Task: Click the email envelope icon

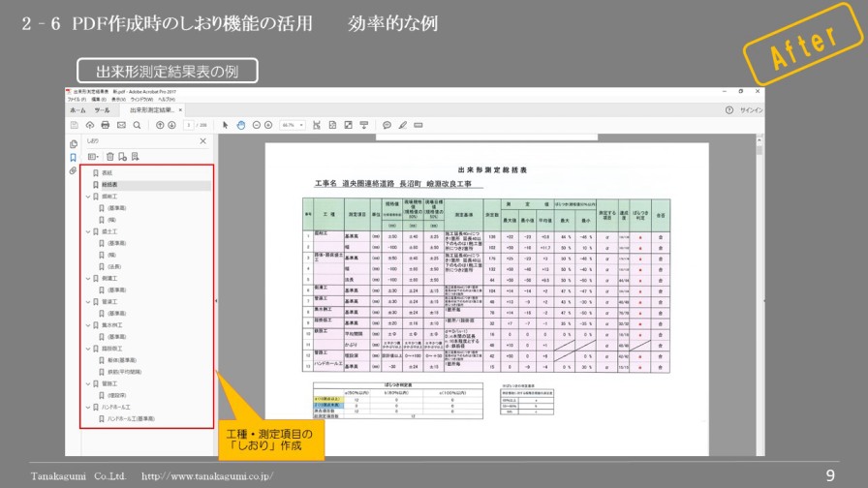Action: click(121, 125)
